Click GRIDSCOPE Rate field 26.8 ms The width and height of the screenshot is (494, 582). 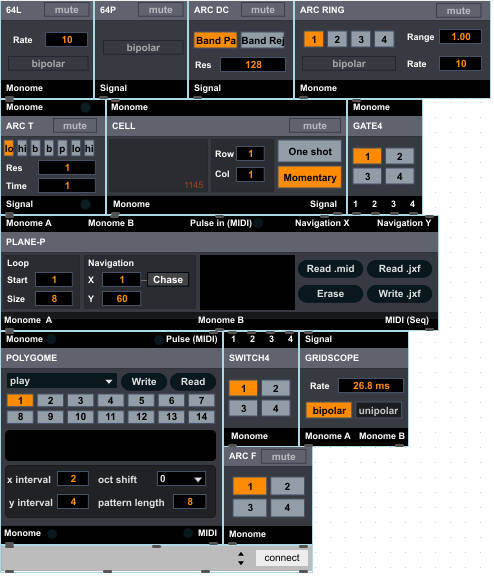(x=371, y=386)
